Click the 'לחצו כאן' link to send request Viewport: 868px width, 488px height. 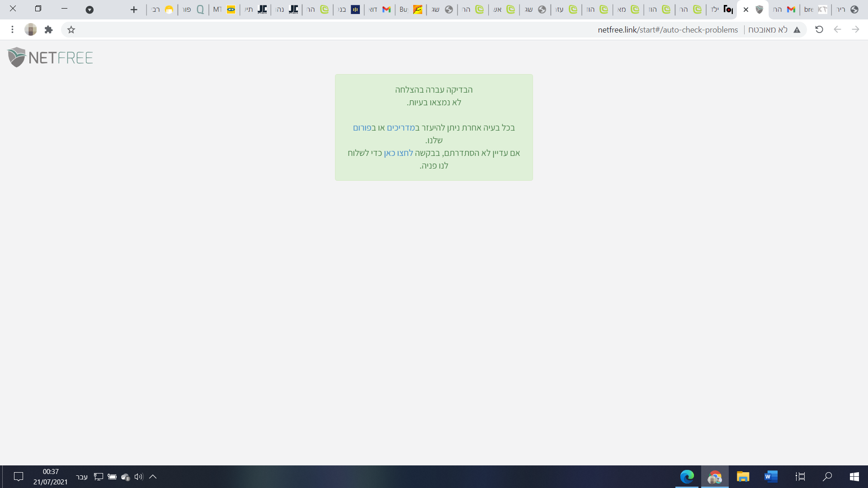[398, 153]
